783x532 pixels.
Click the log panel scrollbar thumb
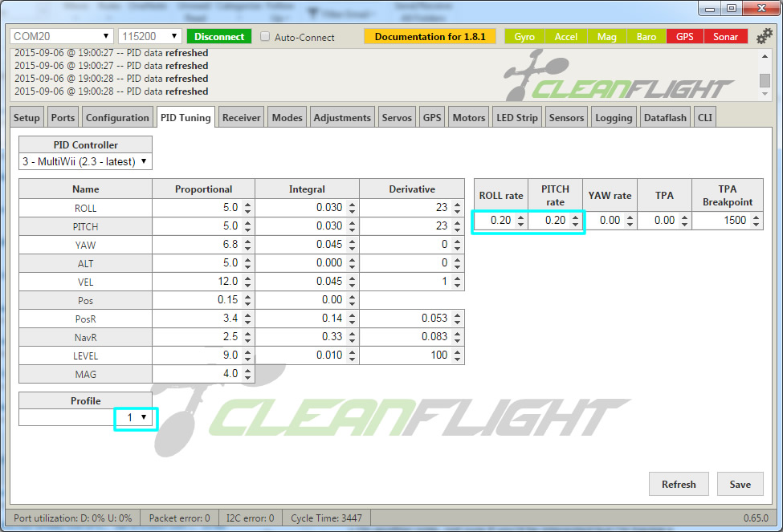[x=765, y=80]
